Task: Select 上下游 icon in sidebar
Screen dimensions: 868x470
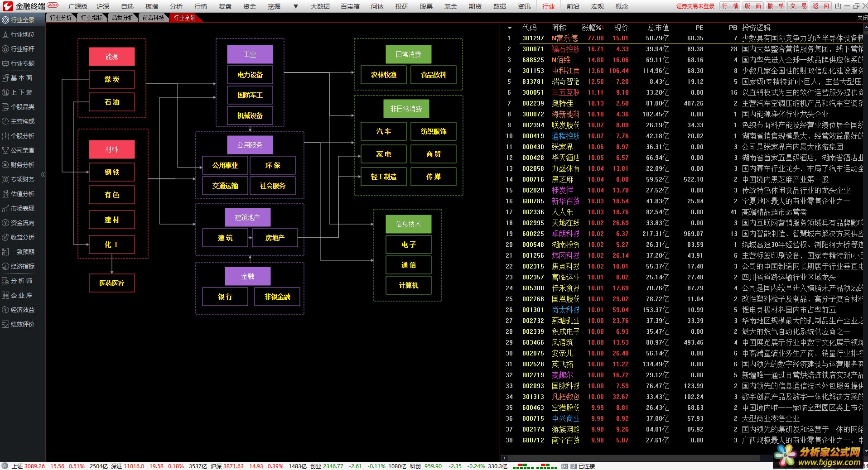Action: tap(5, 92)
